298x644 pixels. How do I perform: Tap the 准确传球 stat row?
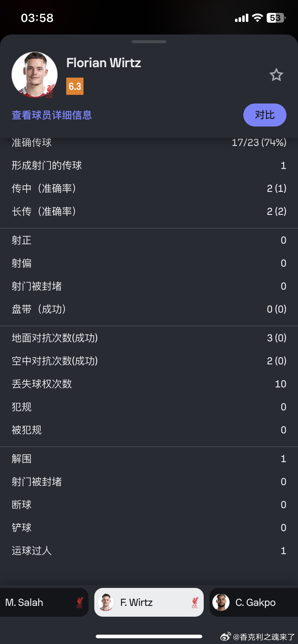coord(149,143)
